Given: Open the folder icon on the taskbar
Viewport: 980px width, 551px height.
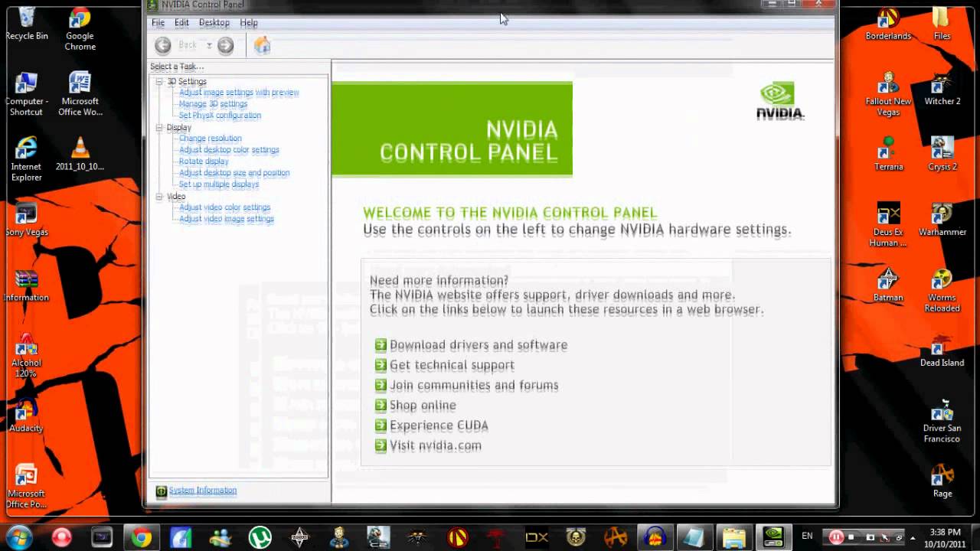Looking at the screenshot, I should pos(733,538).
